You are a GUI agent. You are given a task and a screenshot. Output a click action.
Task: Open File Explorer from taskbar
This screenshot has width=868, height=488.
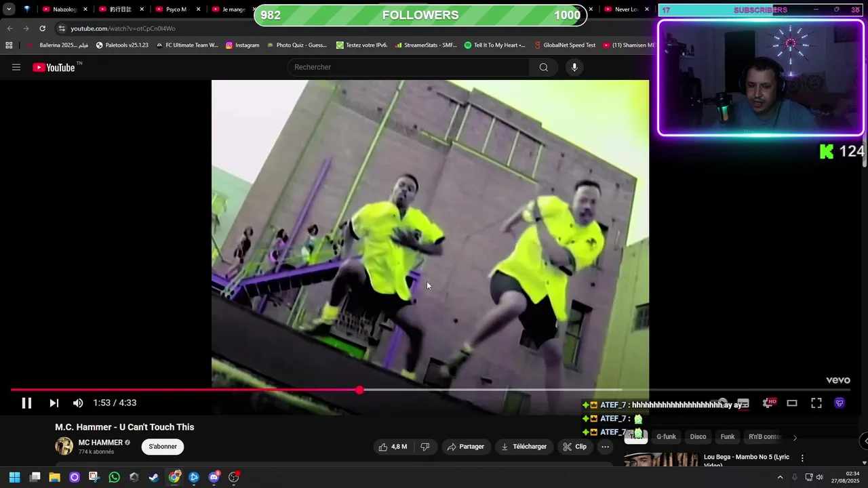[x=54, y=477]
